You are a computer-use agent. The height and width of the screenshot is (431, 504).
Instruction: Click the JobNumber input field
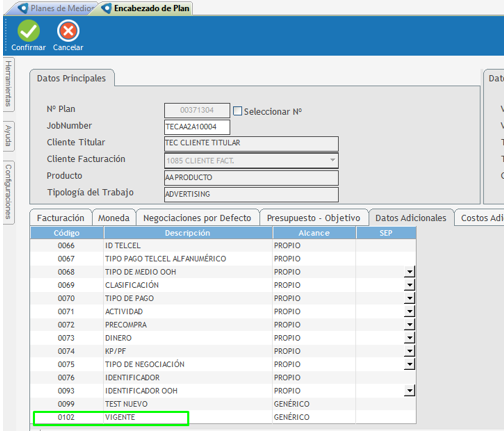pos(197,127)
